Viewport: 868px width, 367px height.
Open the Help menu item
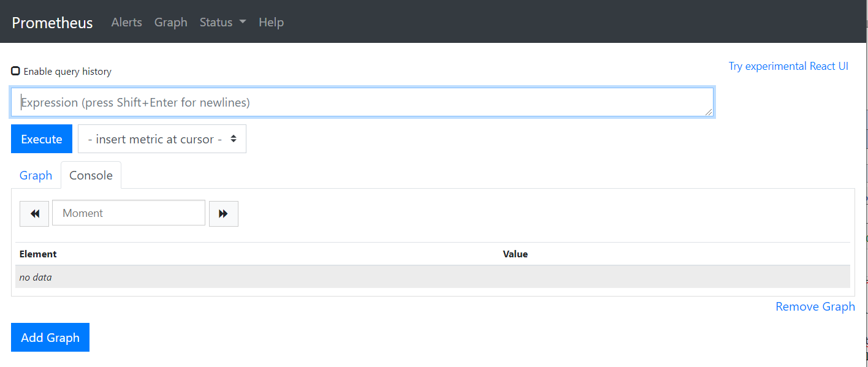point(271,22)
